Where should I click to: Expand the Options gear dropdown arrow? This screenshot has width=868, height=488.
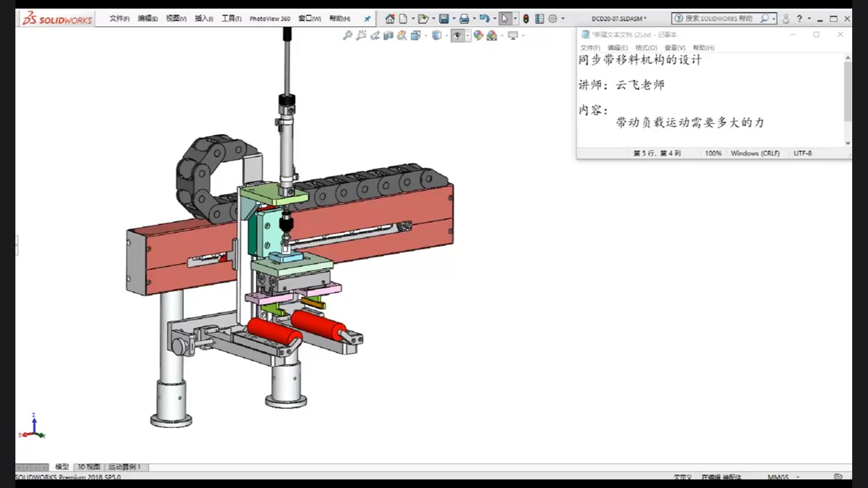tap(563, 19)
